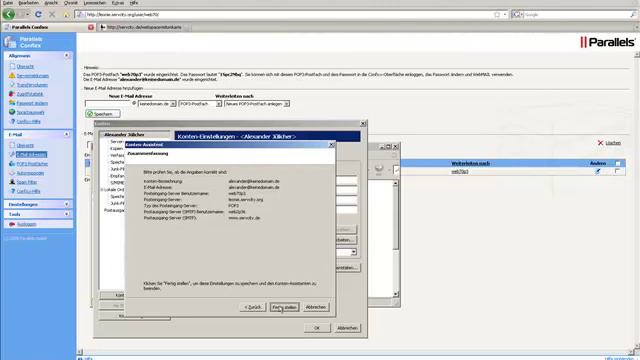The height and width of the screenshot is (360, 640).
Task: Click the bookmark star in address bar
Action: pyautogui.click(x=497, y=14)
